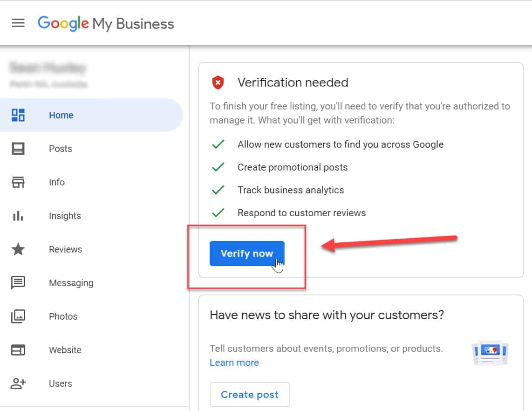Switch to the Reviews section
This screenshot has height=411, width=532.
tap(65, 249)
